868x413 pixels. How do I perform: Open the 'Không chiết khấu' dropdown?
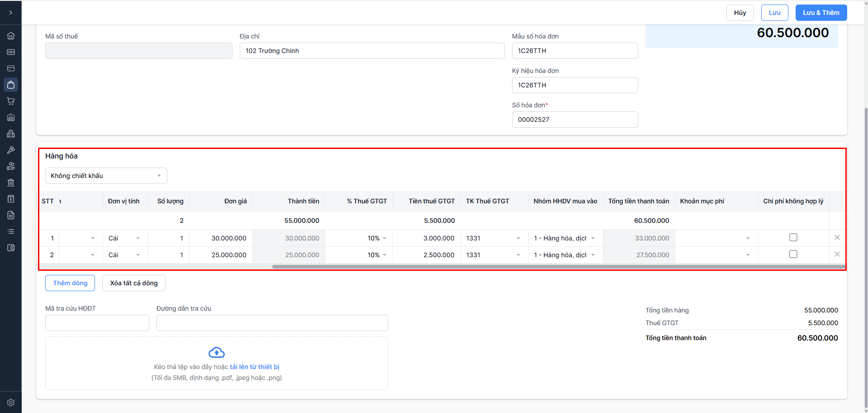pyautogui.click(x=106, y=176)
